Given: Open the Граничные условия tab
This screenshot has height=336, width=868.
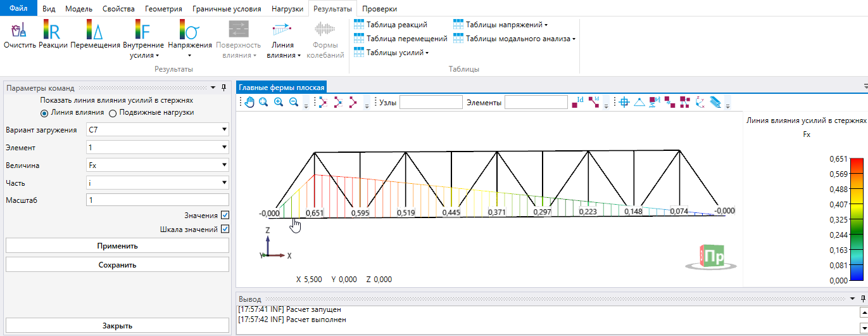Looking at the screenshot, I should 227,9.
